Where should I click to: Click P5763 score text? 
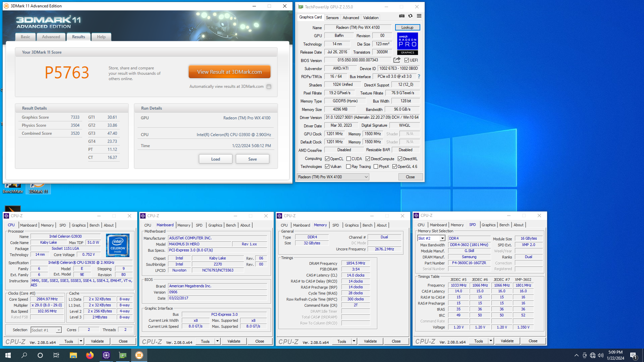pyautogui.click(x=67, y=73)
